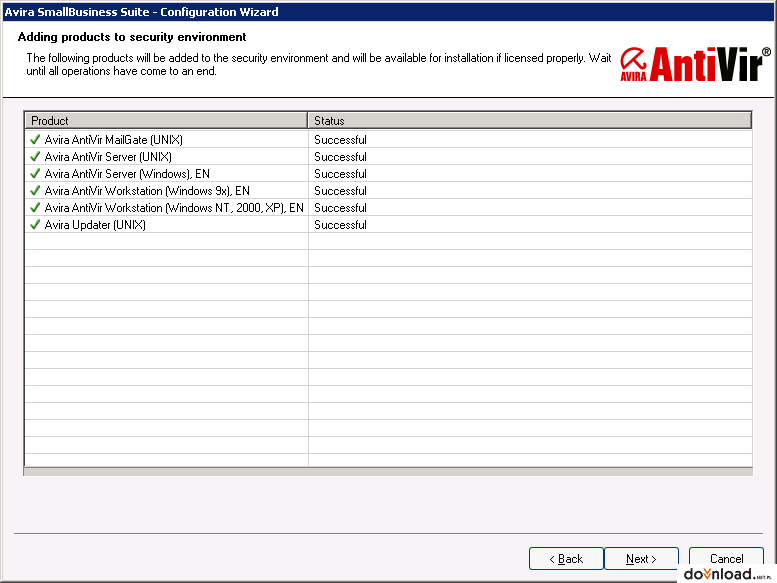777x583 pixels.
Task: Click the Next button
Action: pos(641,558)
